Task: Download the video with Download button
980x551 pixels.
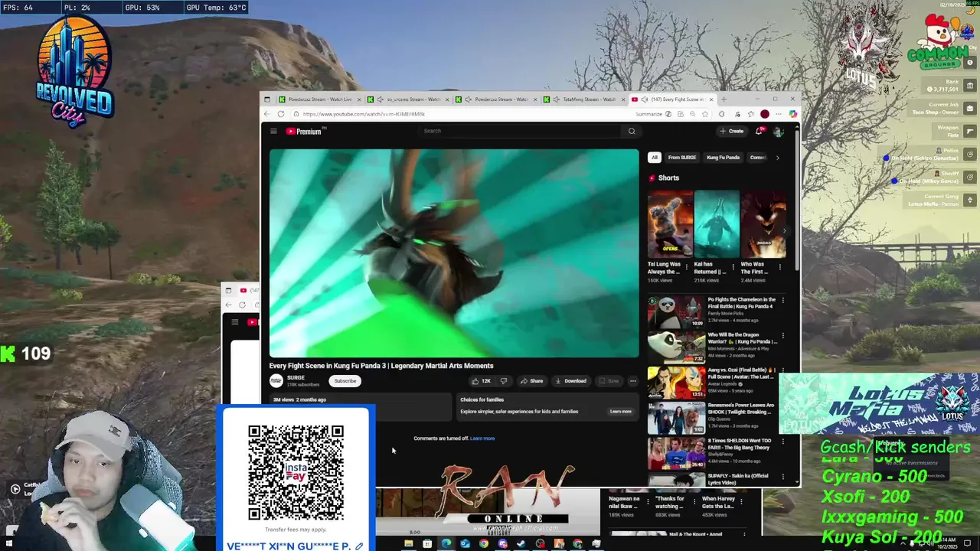Action: 571,381
